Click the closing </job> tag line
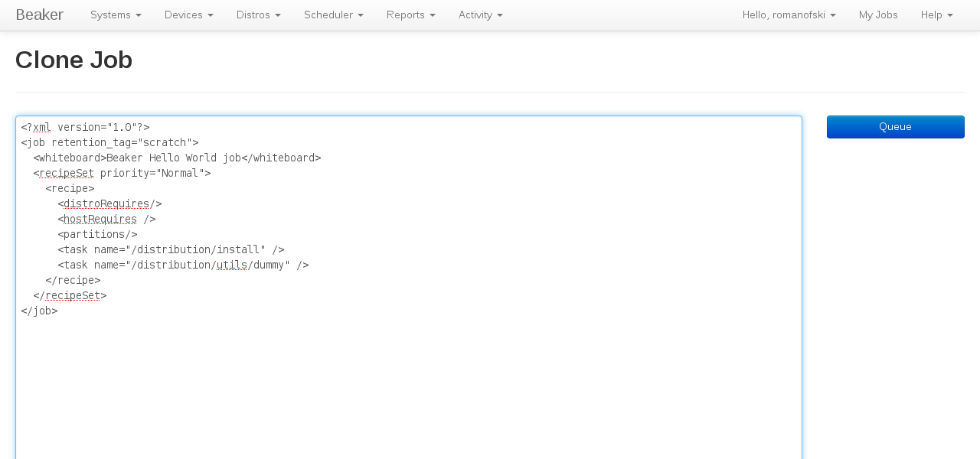980x459 pixels. (40, 311)
